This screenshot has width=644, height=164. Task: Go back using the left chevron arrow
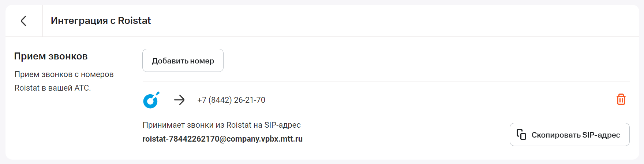point(24,21)
